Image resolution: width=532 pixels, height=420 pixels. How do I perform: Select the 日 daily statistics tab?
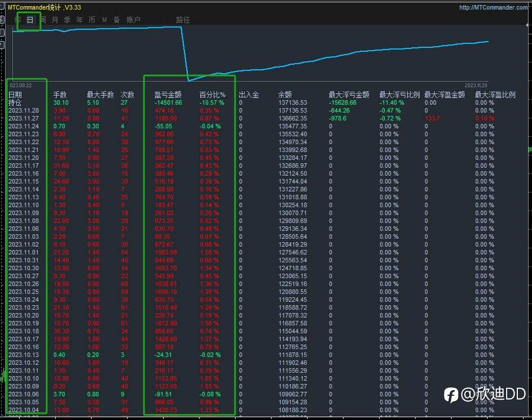(x=30, y=20)
